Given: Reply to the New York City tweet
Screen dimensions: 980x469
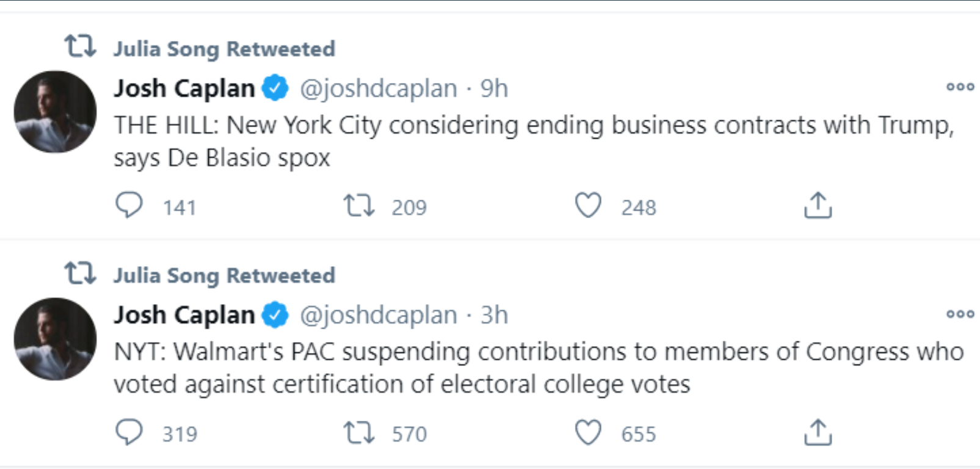Looking at the screenshot, I should (129, 205).
